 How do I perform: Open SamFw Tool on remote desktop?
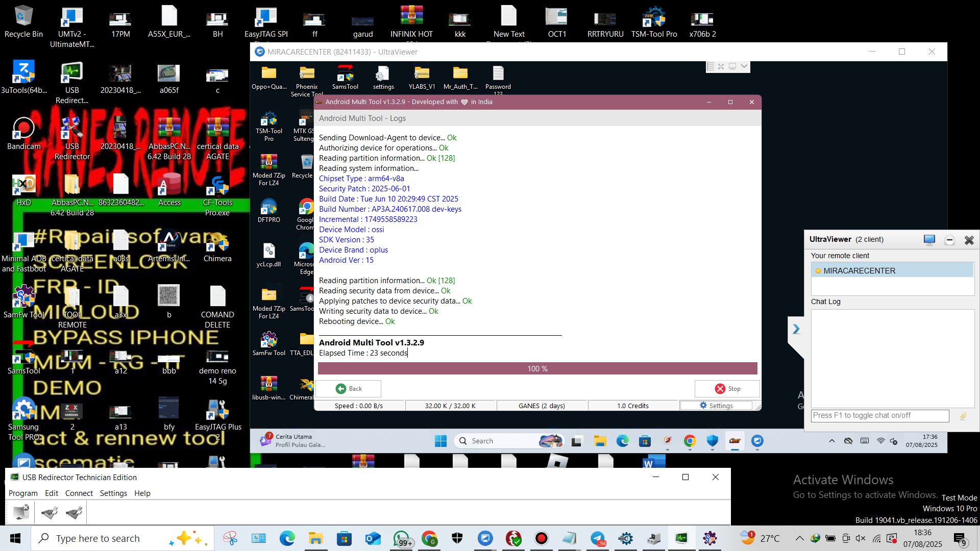click(269, 343)
